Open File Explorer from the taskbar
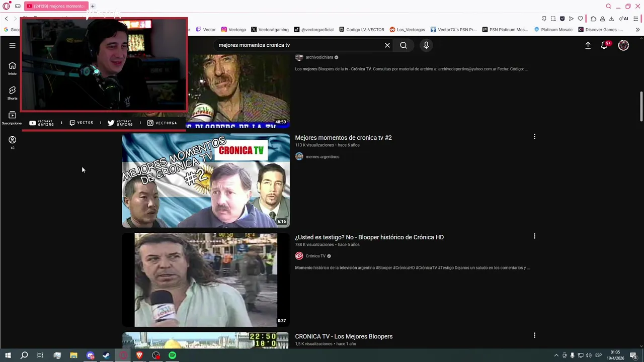 coord(73,355)
